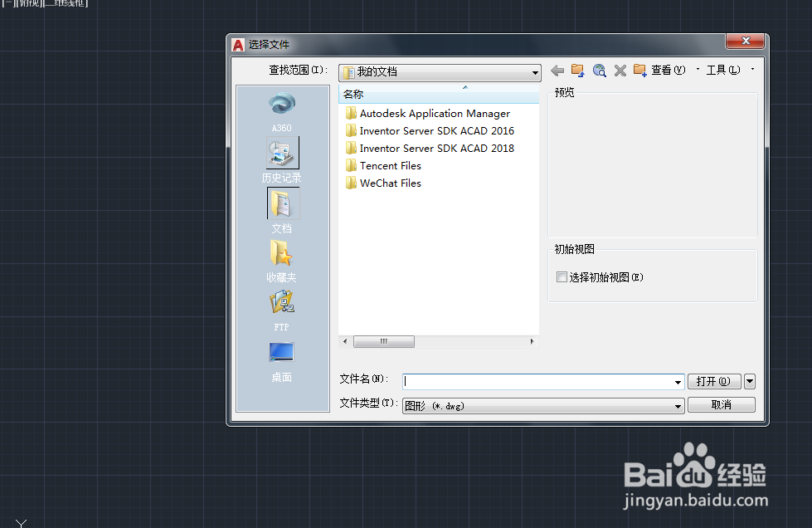Click the 打开 open button
Screen dimensions: 812x528
click(713, 381)
